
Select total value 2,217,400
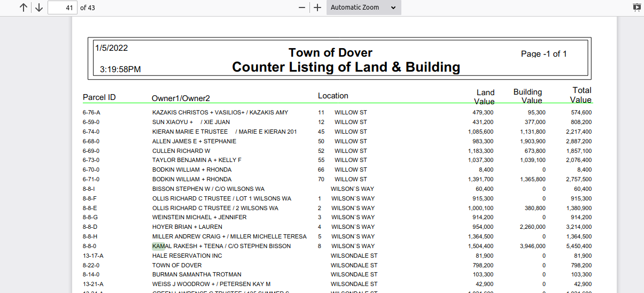tap(579, 132)
